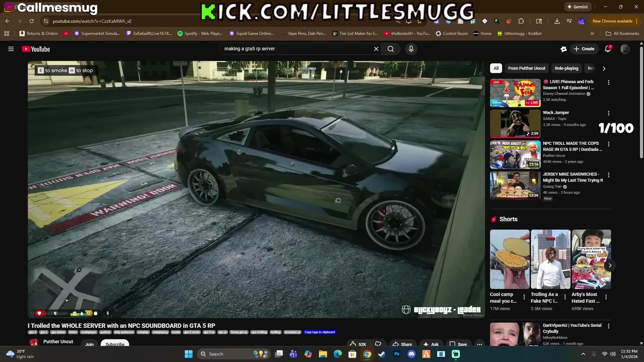Image resolution: width=644 pixels, height=362 pixels.
Task: Open options menu for Phineas and Ferb video
Action: point(608,82)
